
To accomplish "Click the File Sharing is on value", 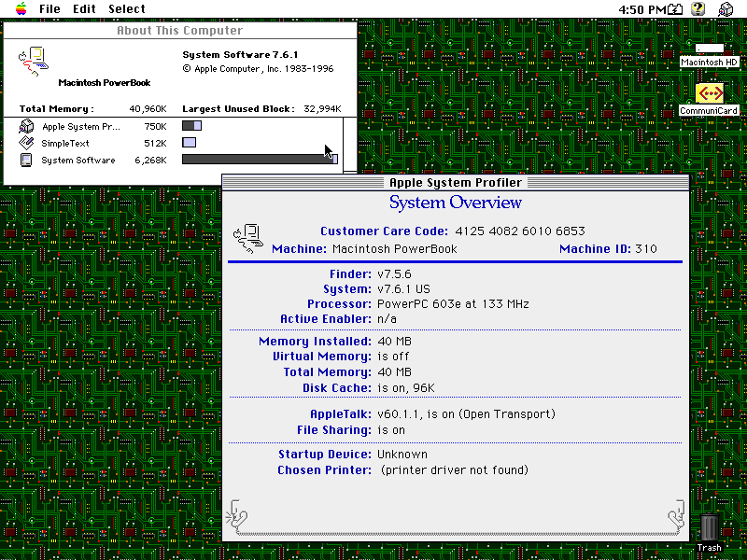I will 391,430.
